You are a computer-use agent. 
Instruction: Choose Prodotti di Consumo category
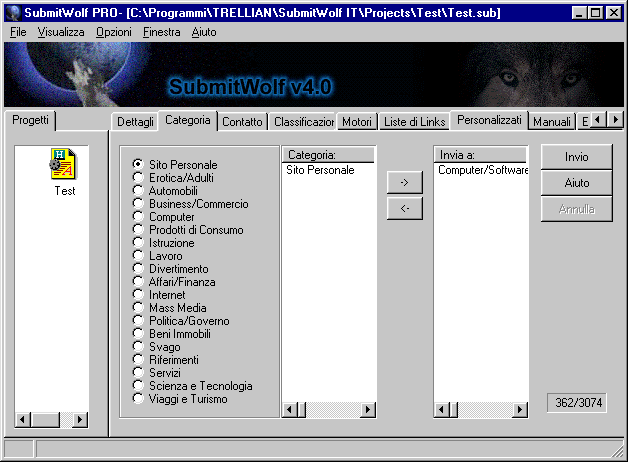138,229
